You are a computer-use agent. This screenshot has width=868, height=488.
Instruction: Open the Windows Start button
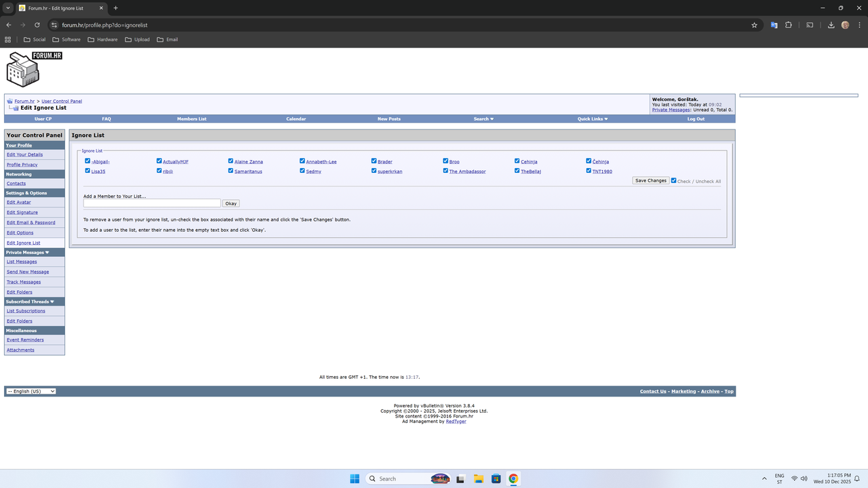coord(354,479)
